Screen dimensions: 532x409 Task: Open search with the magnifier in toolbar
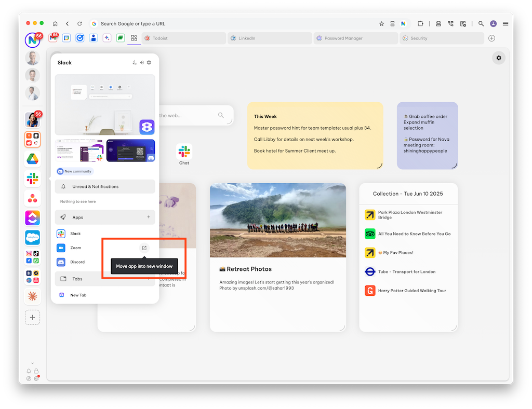pyautogui.click(x=481, y=24)
